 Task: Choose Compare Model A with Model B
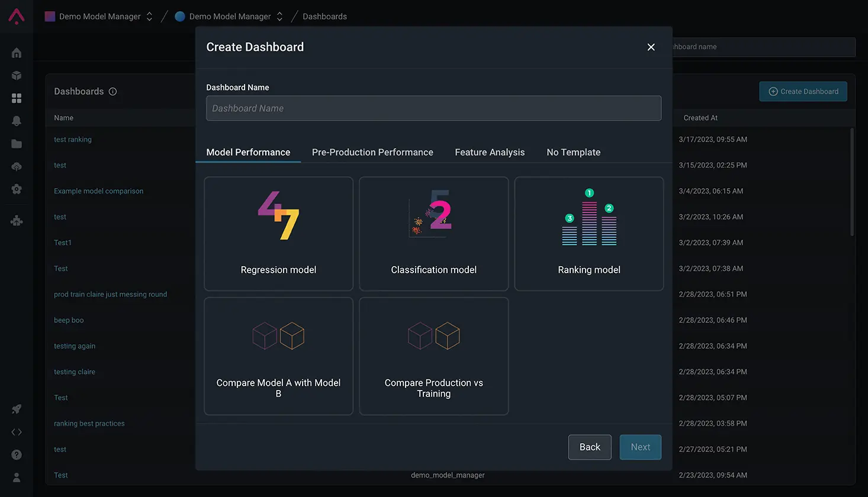pos(278,356)
